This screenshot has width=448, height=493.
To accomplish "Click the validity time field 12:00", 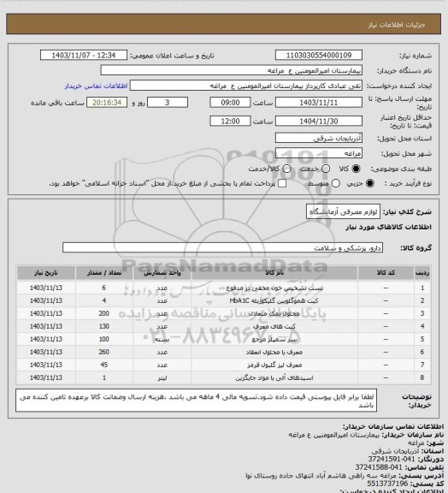I will tap(230, 121).
